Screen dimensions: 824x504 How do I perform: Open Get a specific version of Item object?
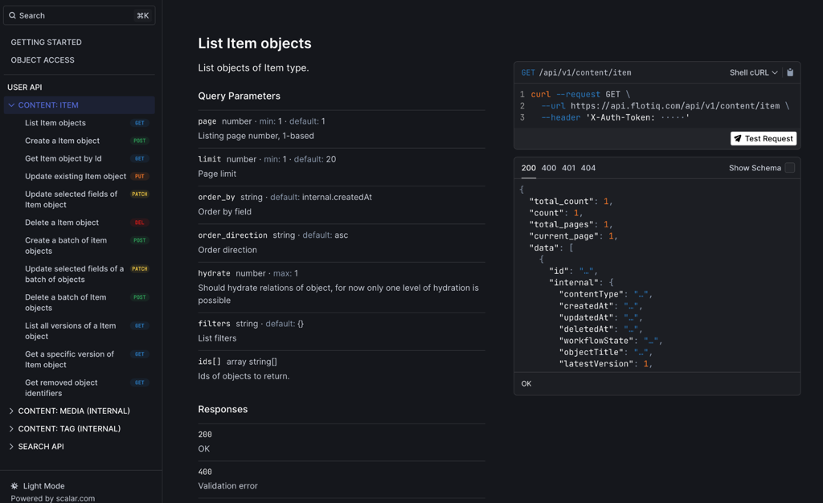(x=69, y=359)
